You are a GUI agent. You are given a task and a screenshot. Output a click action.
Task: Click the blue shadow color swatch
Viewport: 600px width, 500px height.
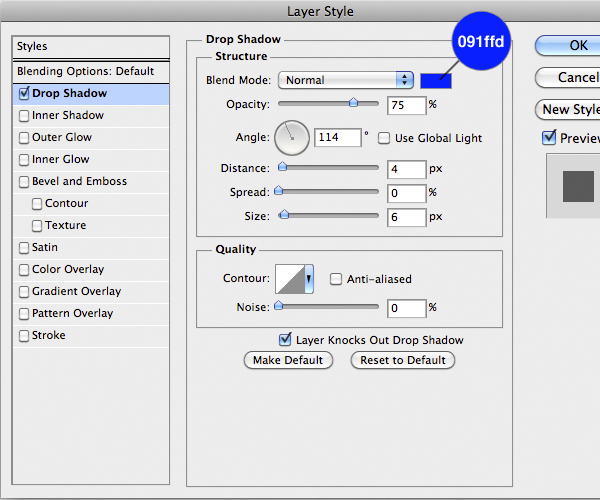pos(436,80)
